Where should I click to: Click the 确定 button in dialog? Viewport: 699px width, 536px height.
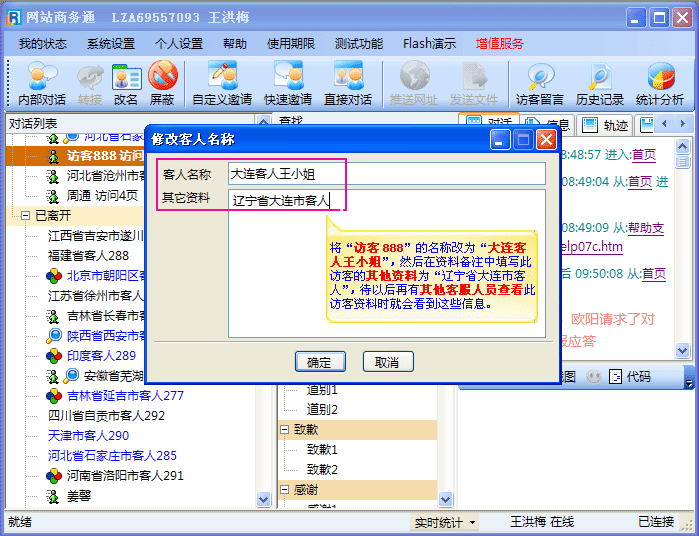pos(320,362)
